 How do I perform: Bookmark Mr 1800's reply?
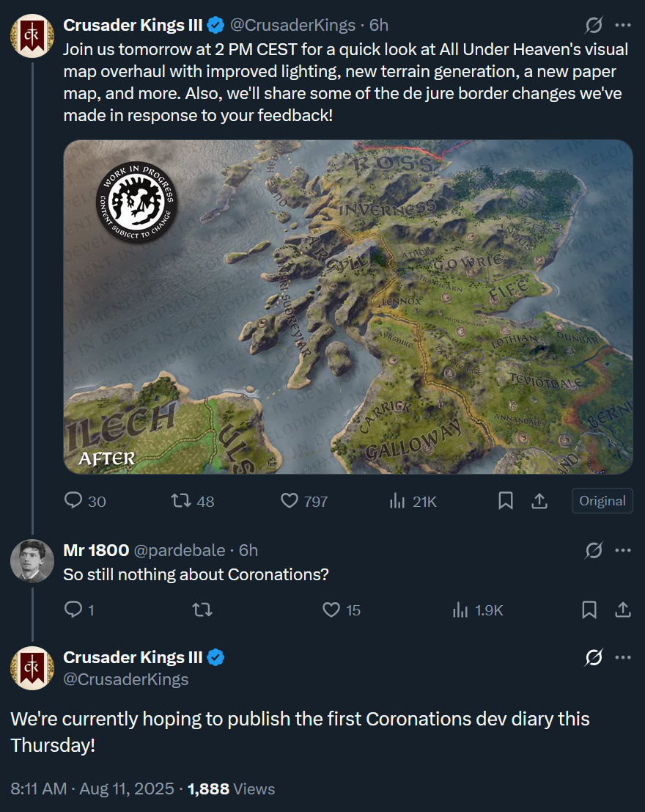[589, 610]
